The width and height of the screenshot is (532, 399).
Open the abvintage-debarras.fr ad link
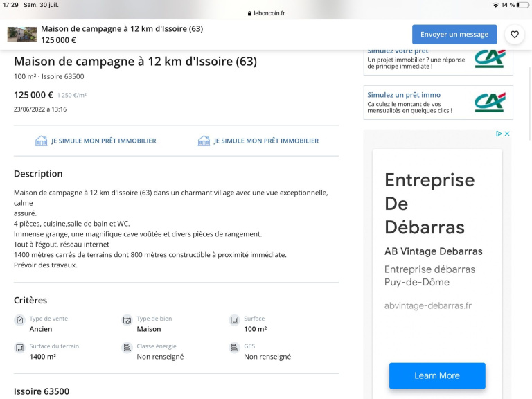pyautogui.click(x=428, y=305)
